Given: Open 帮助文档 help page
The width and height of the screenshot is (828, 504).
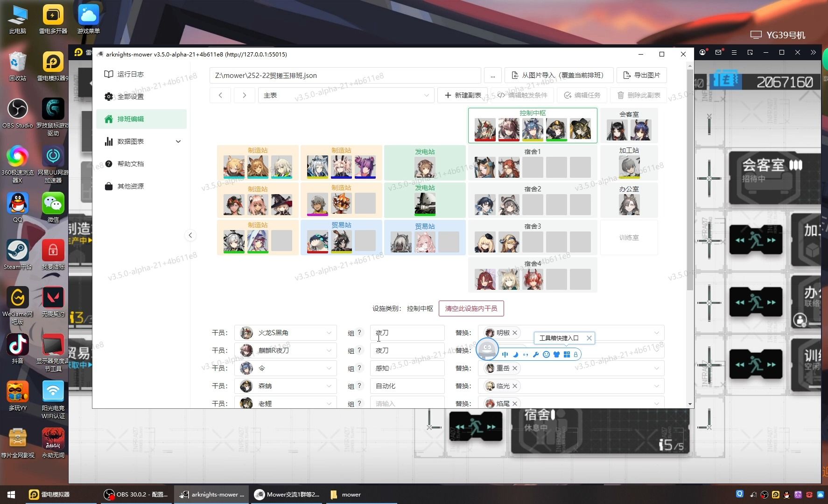Looking at the screenshot, I should pyautogui.click(x=141, y=164).
